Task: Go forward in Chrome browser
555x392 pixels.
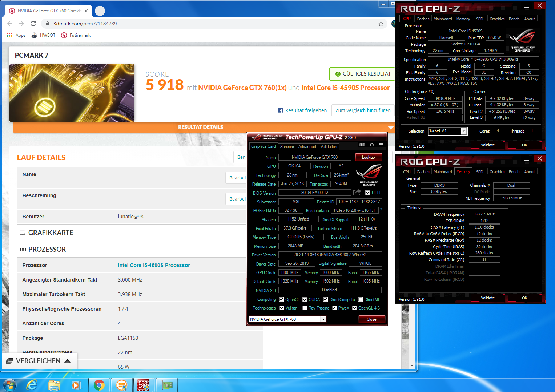Action: coord(21,24)
